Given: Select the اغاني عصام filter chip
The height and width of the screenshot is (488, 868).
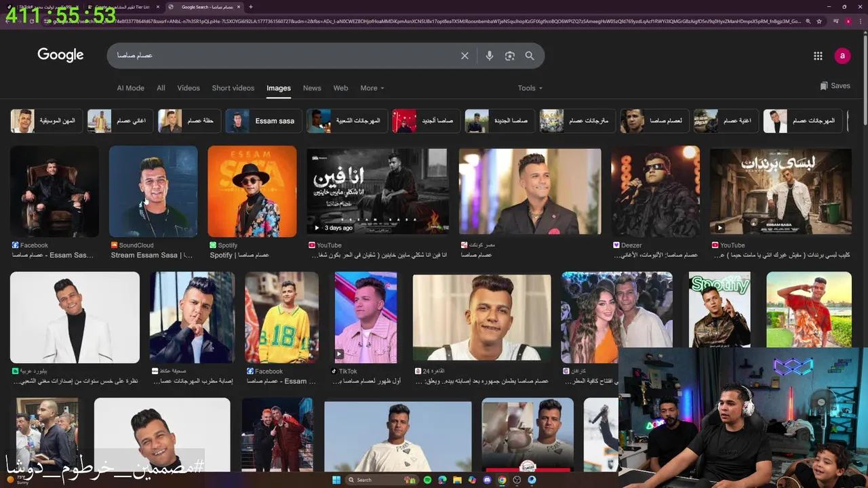Looking at the screenshot, I should 120,121.
